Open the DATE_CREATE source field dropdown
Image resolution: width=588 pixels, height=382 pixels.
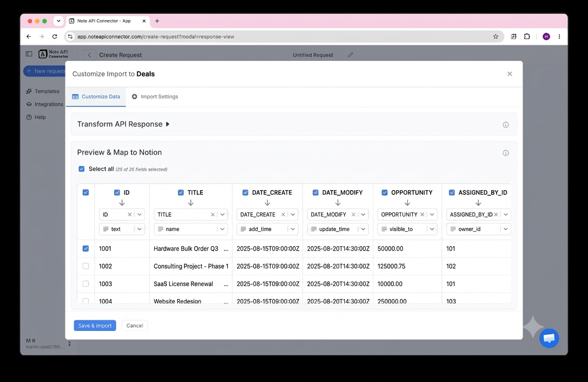pos(293,214)
